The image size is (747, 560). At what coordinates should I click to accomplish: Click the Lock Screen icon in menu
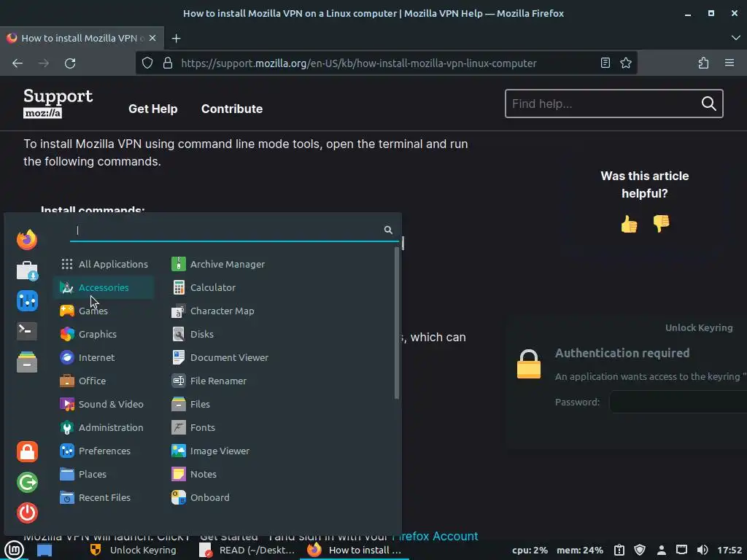27,451
